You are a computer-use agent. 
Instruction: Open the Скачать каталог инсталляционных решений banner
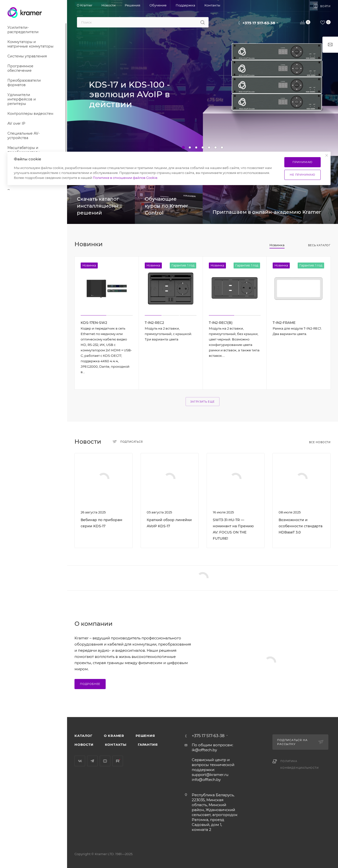(101, 205)
